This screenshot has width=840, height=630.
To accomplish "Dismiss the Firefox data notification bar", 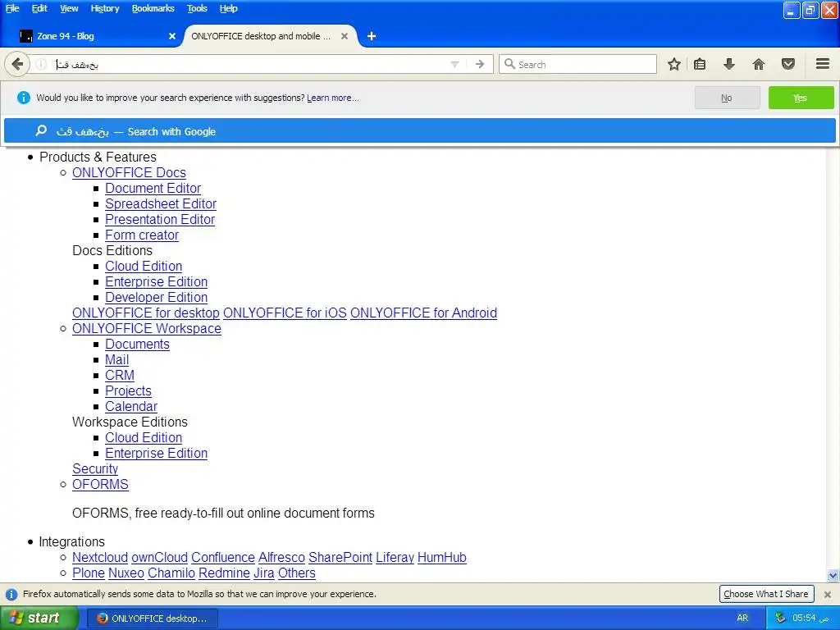I will tap(827, 595).
